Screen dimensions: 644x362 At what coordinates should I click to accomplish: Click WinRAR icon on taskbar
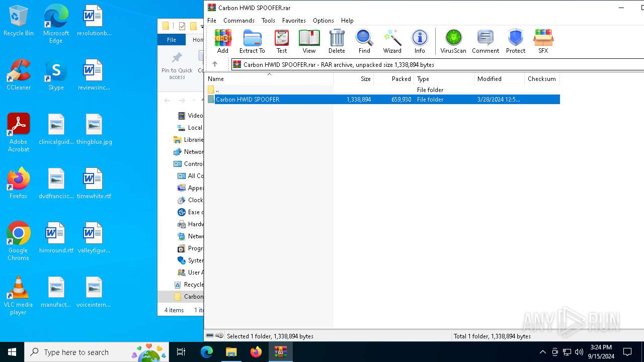[x=280, y=352]
